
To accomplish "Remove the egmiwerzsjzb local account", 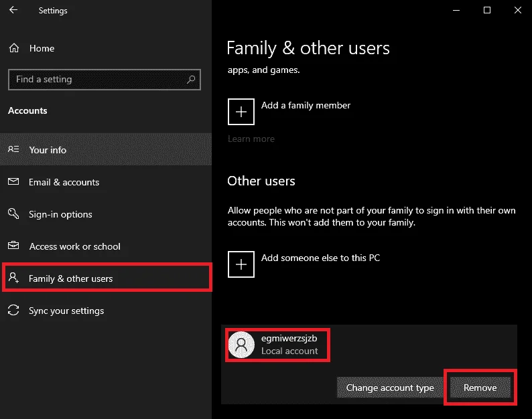I will [480, 388].
